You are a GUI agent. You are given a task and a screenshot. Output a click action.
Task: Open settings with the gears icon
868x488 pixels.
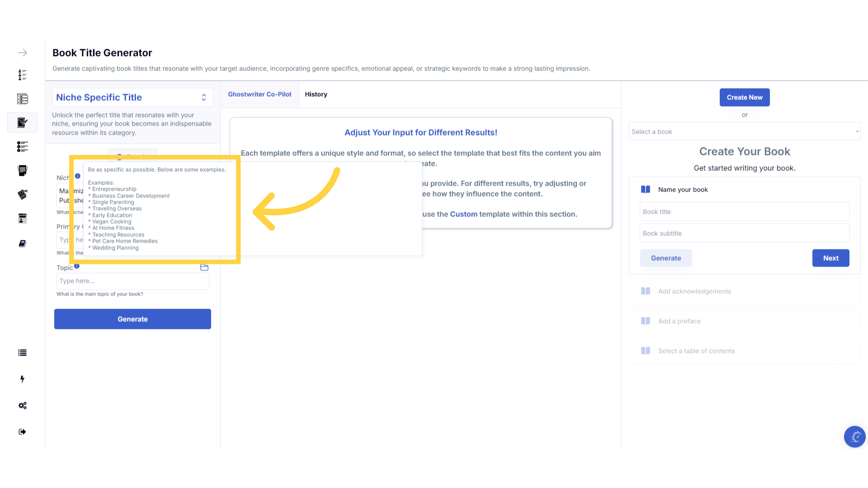coord(22,405)
